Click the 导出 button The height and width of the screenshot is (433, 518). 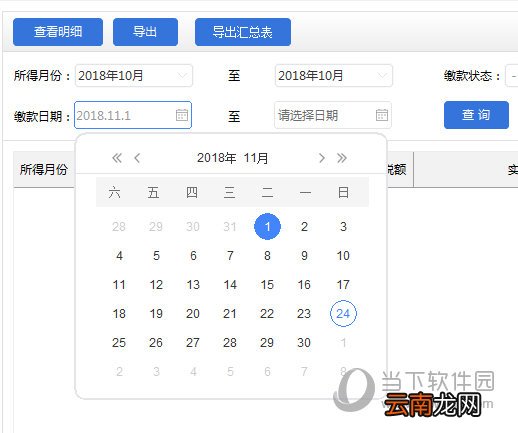click(x=145, y=32)
